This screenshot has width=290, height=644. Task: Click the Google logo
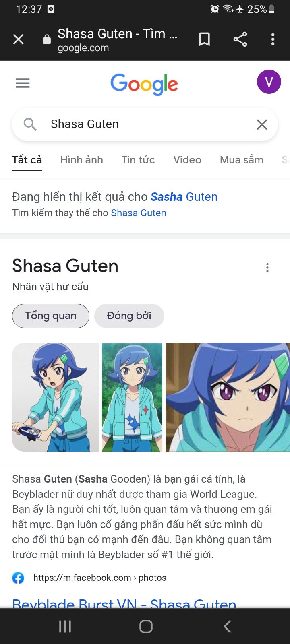(x=144, y=84)
